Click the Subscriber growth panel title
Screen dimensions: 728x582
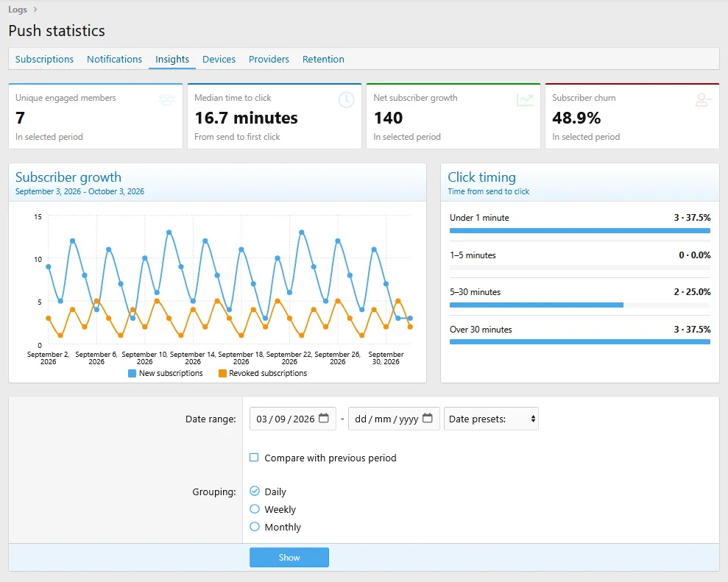68,177
